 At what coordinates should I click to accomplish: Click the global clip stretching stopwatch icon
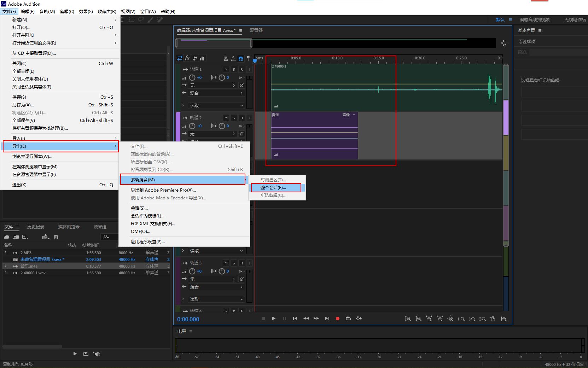[x=233, y=58]
